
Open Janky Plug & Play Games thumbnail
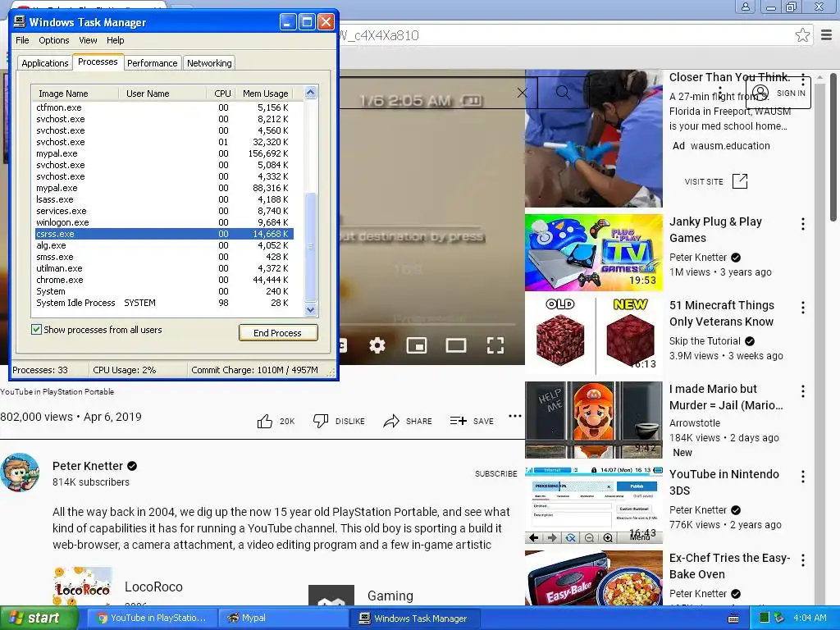[x=594, y=253]
